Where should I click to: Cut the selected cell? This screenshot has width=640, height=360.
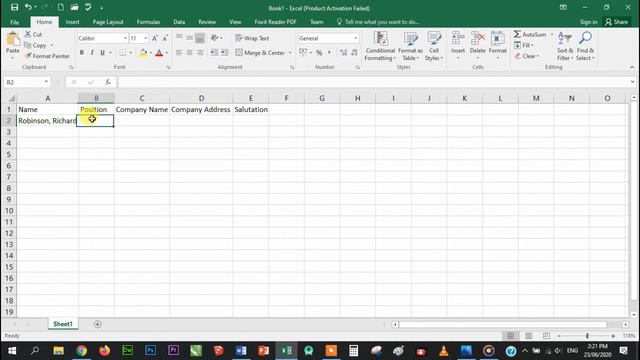point(33,34)
